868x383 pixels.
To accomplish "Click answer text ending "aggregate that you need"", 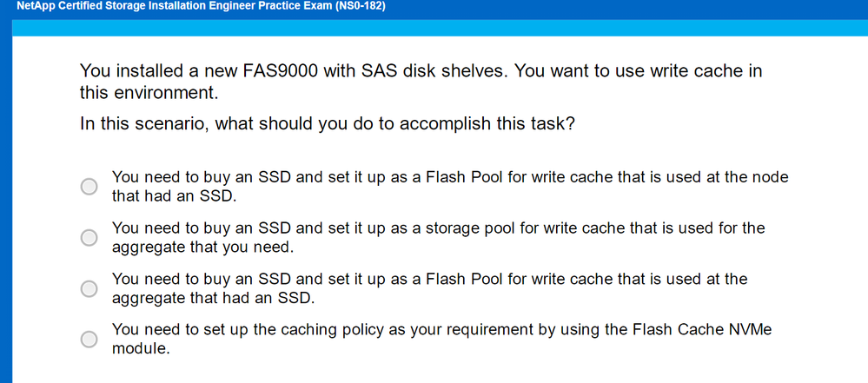I will (x=438, y=237).
